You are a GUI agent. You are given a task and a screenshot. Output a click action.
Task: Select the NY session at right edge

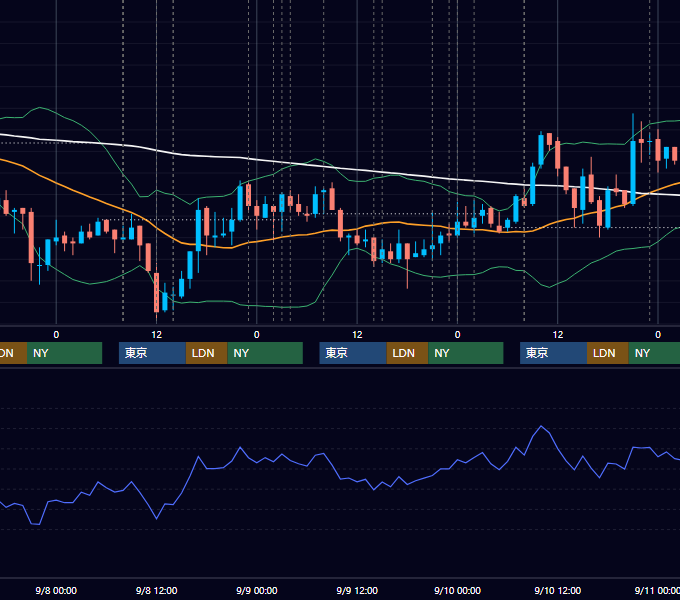click(x=654, y=353)
